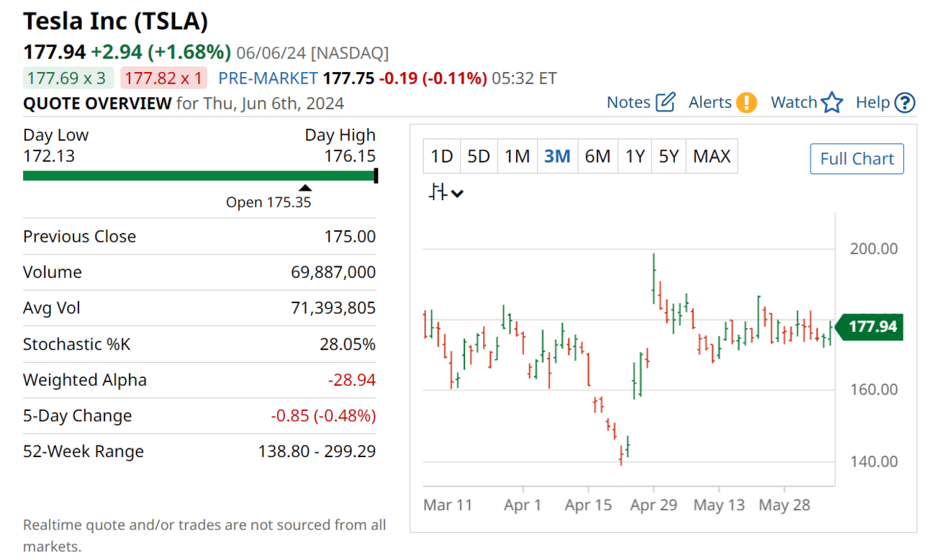
Task: Click the orange Alerts exclamation icon
Action: (746, 102)
